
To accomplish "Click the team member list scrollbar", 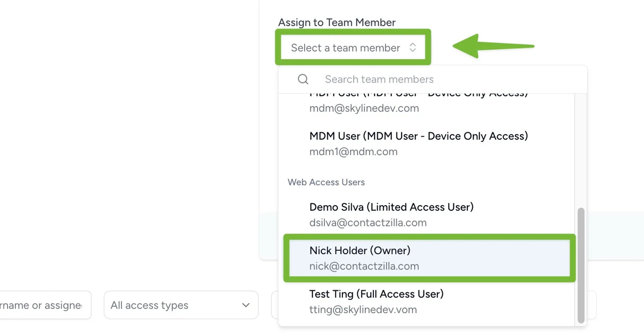I will pos(581,266).
